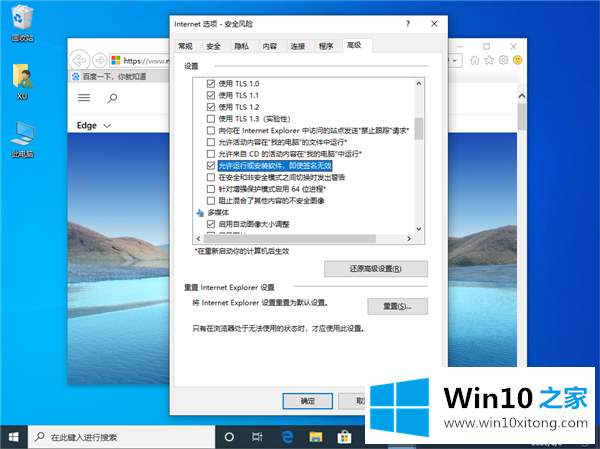This screenshot has width=600, height=449.
Task: Click the Baidu favorites bar link
Action: click(x=109, y=77)
